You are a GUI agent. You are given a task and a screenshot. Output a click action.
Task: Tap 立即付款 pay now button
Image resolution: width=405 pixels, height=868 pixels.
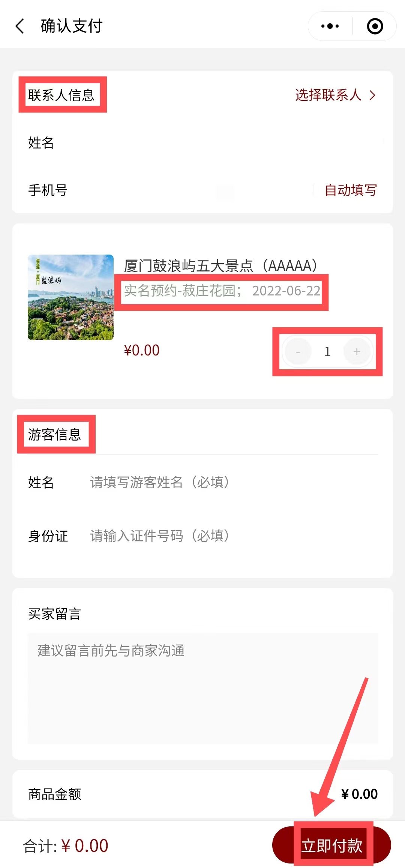click(332, 846)
